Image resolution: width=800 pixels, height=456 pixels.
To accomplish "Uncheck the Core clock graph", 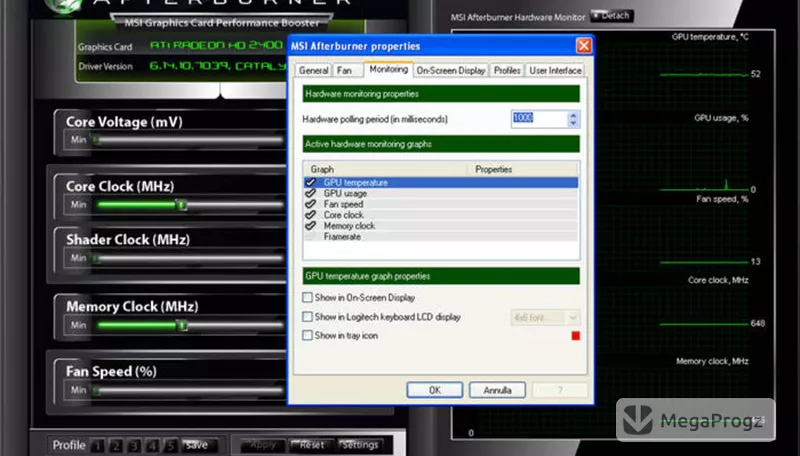I will [x=310, y=215].
